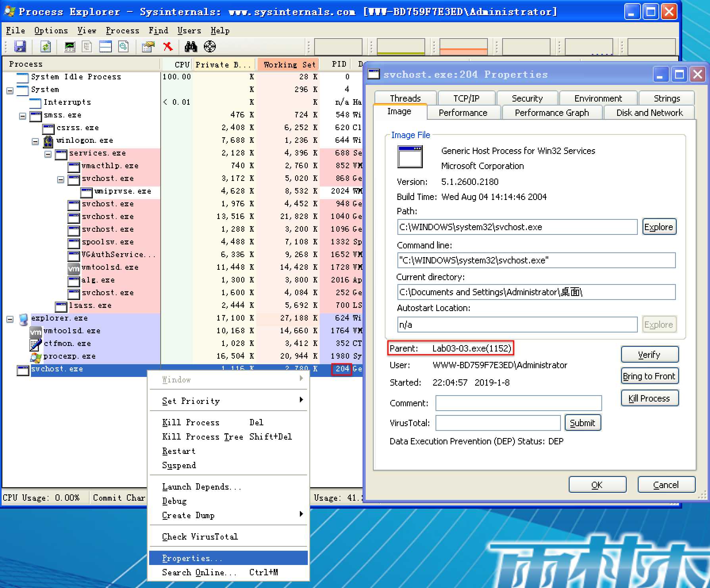This screenshot has width=710, height=588.
Task: Click the DLL/Handle view toolbar icon
Action: 124,46
